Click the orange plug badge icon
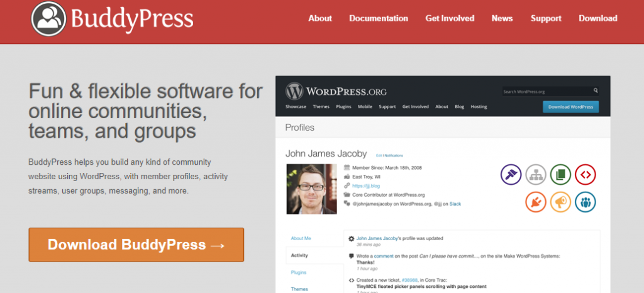644x293 pixels. (x=536, y=202)
